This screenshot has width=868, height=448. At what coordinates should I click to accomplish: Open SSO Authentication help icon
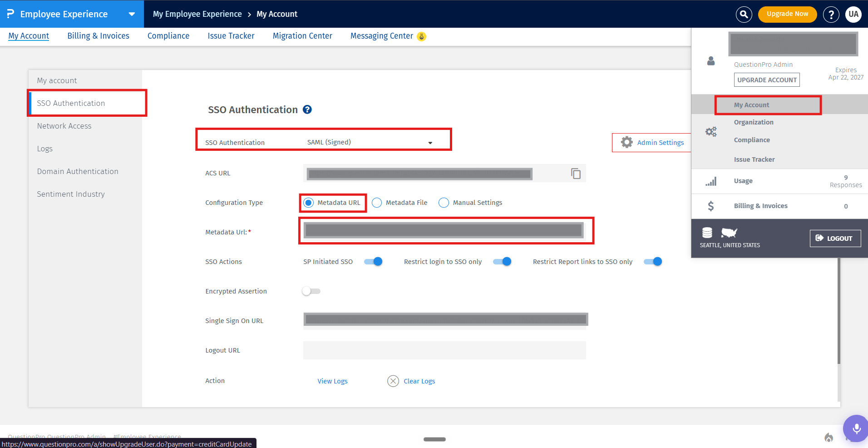[x=307, y=110]
